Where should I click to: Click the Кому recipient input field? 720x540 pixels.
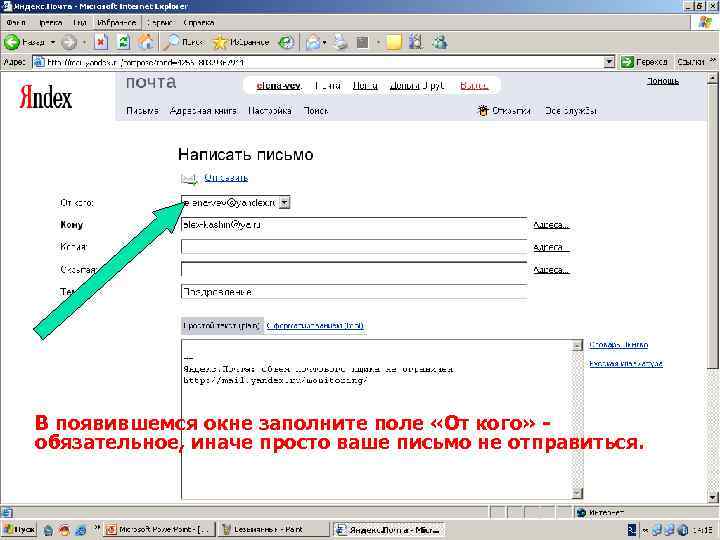point(354,225)
